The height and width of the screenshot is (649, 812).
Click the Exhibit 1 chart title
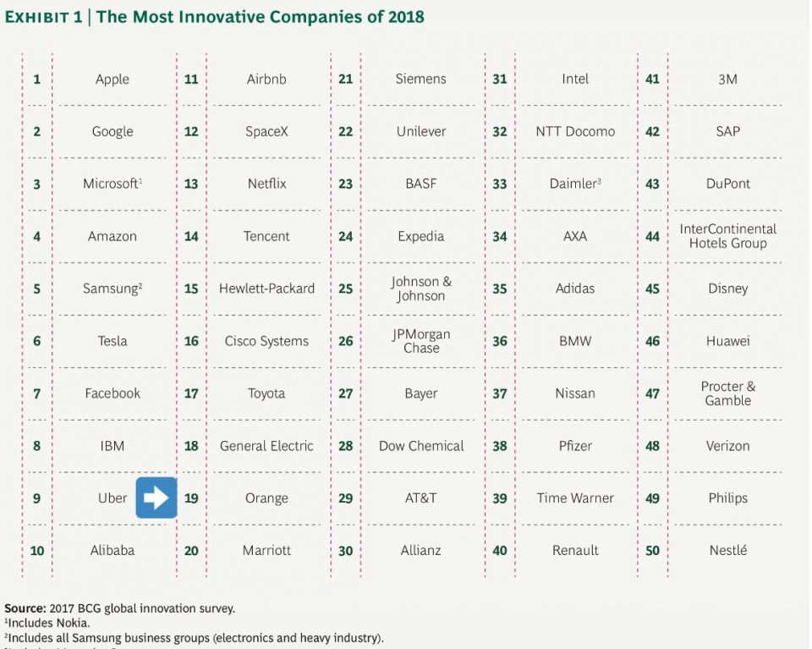[x=215, y=17]
